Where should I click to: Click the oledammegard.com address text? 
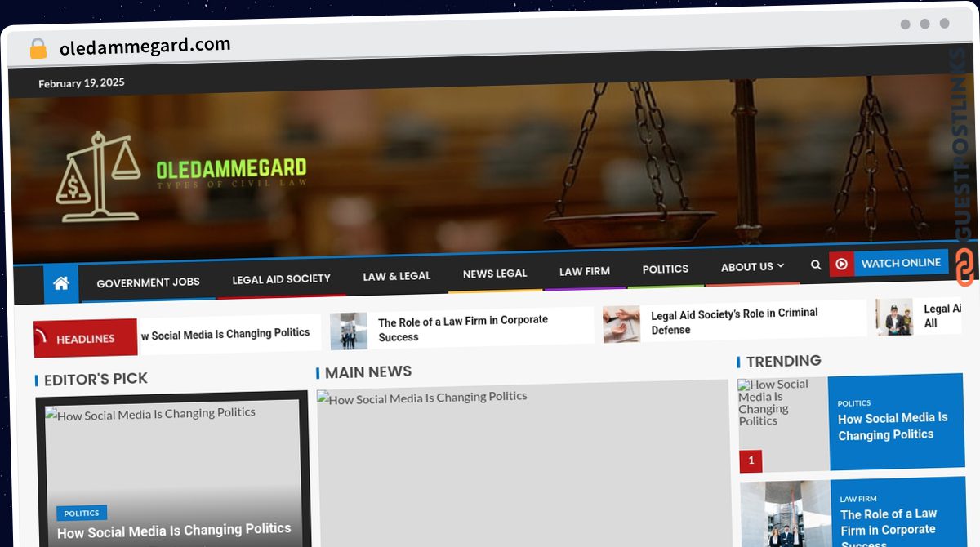145,46
